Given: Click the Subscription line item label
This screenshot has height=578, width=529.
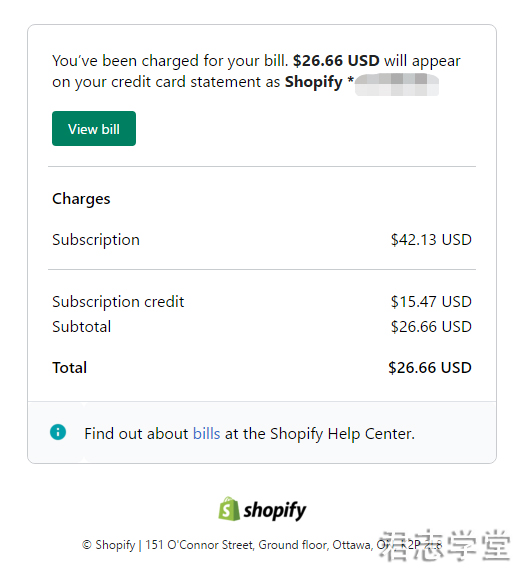Looking at the screenshot, I should pos(96,240).
